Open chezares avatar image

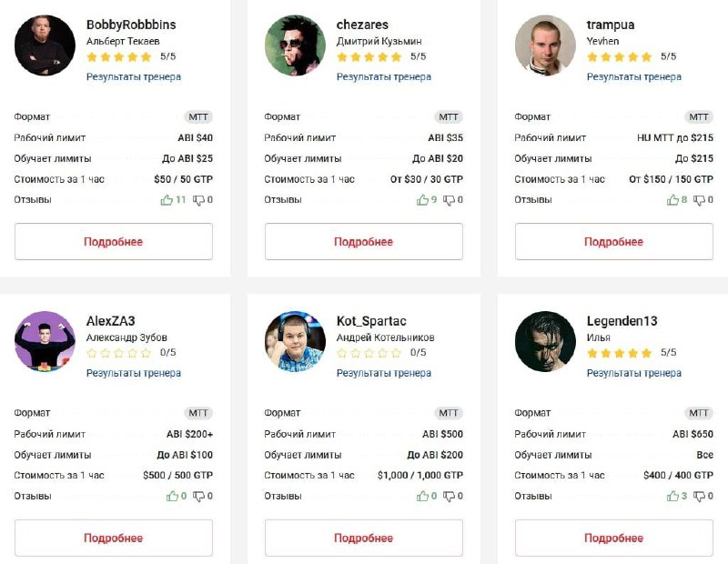coord(296,45)
